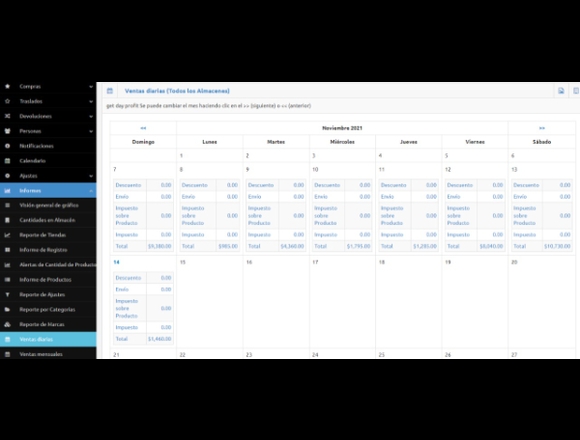Expand the Traslados menu arrow

tap(91, 101)
